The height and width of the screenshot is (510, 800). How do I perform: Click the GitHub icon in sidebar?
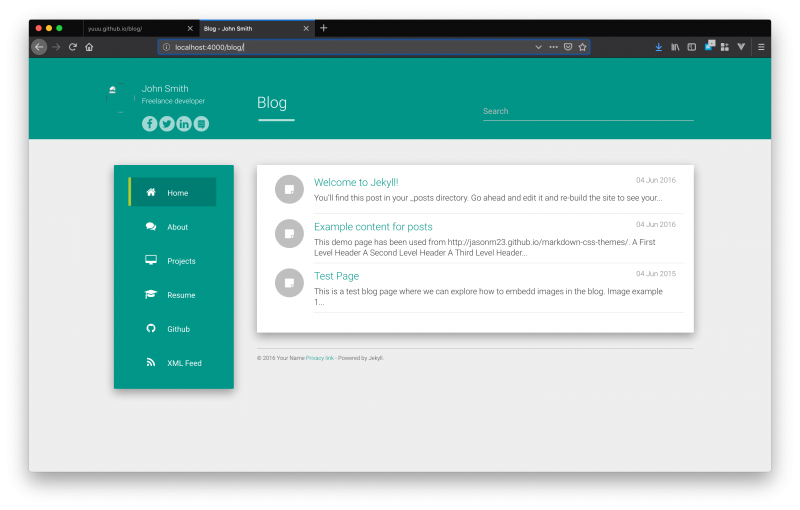[151, 329]
